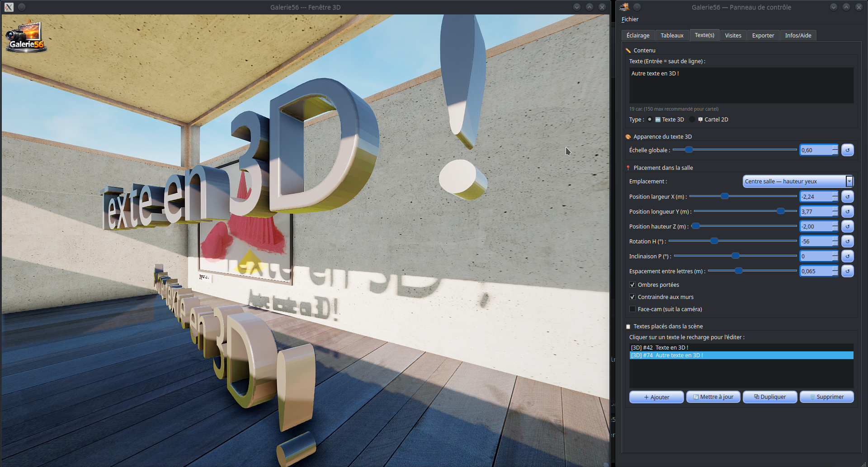Step up the Inclinaison P spinbox
This screenshot has height=467, width=868.
point(835,253)
